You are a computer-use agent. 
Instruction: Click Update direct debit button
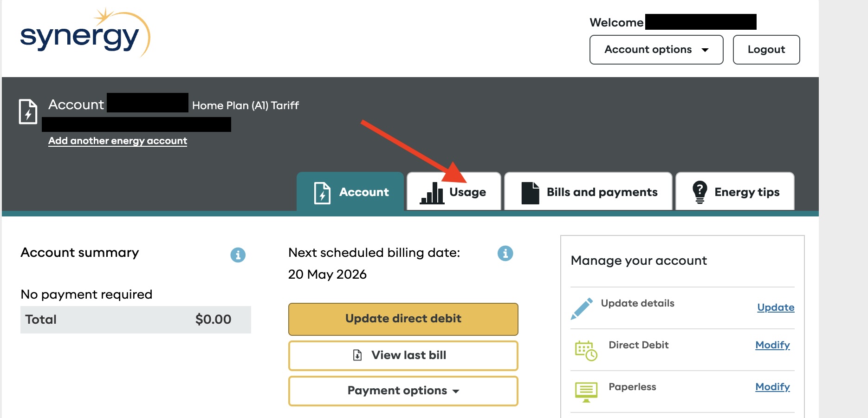[403, 319]
